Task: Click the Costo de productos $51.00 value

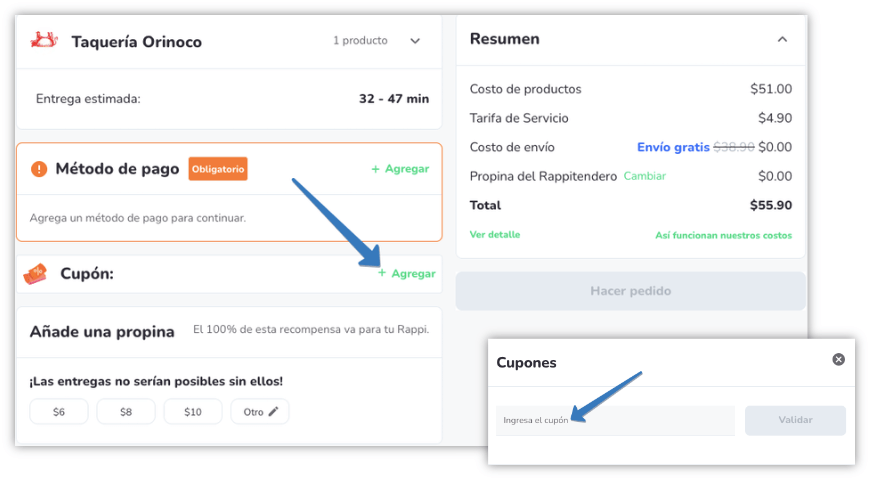Action: (771, 89)
